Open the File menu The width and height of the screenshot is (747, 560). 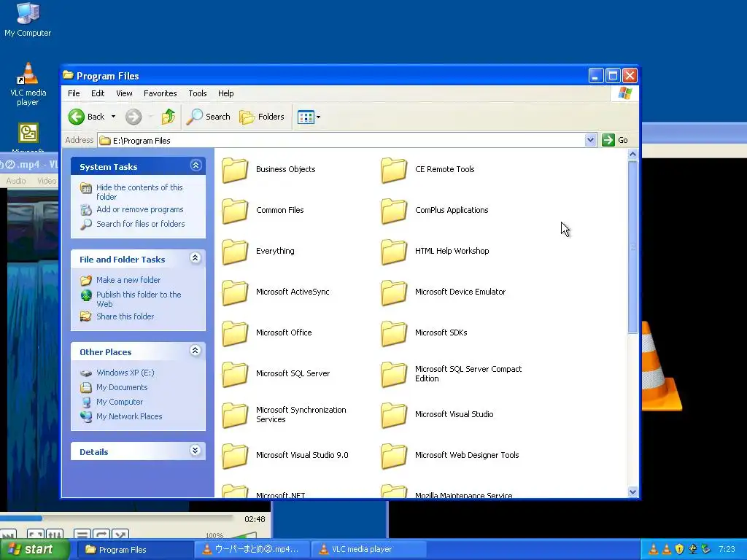point(74,93)
